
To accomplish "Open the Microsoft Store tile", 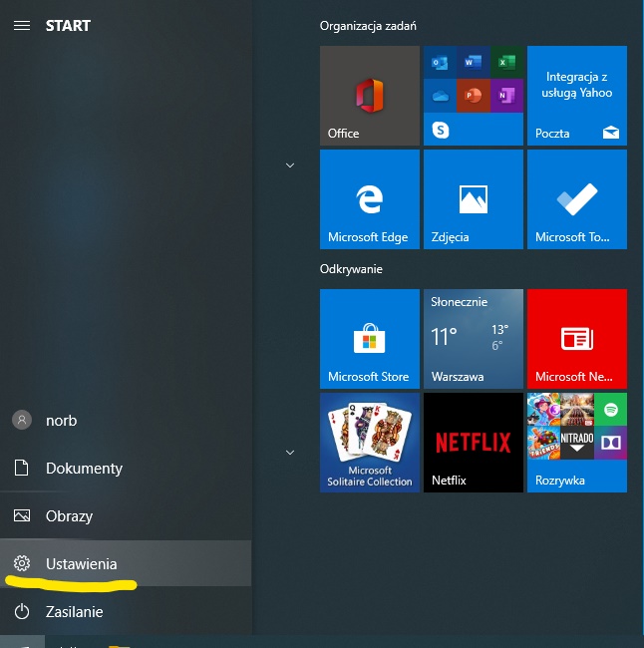I will (x=370, y=339).
